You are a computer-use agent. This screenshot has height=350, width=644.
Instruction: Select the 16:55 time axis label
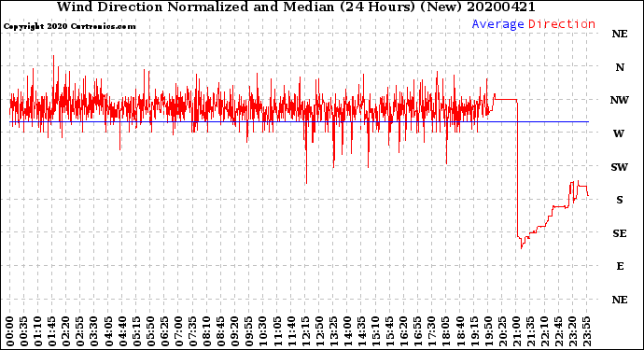418,331
